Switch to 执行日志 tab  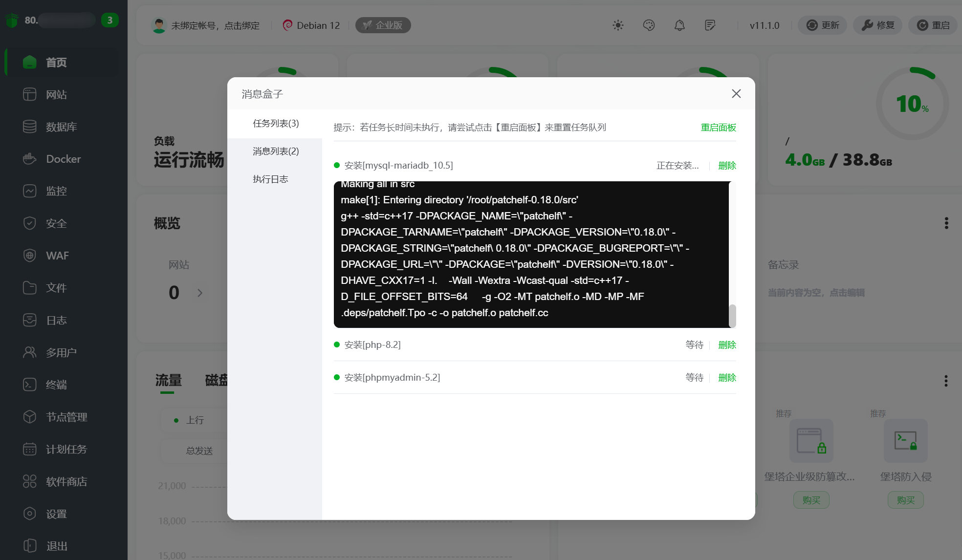point(270,179)
